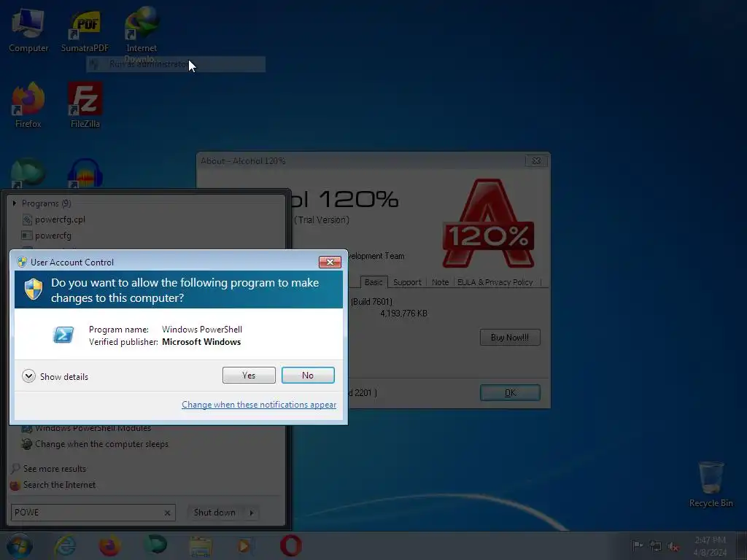The width and height of the screenshot is (747, 560).
Task: Click the UAC shield icon in the blue banner
Action: tap(34, 289)
